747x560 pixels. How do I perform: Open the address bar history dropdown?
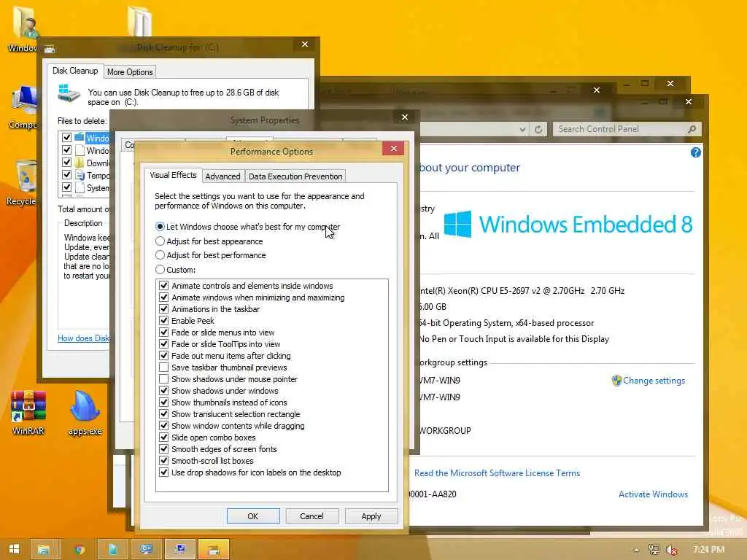click(522, 129)
